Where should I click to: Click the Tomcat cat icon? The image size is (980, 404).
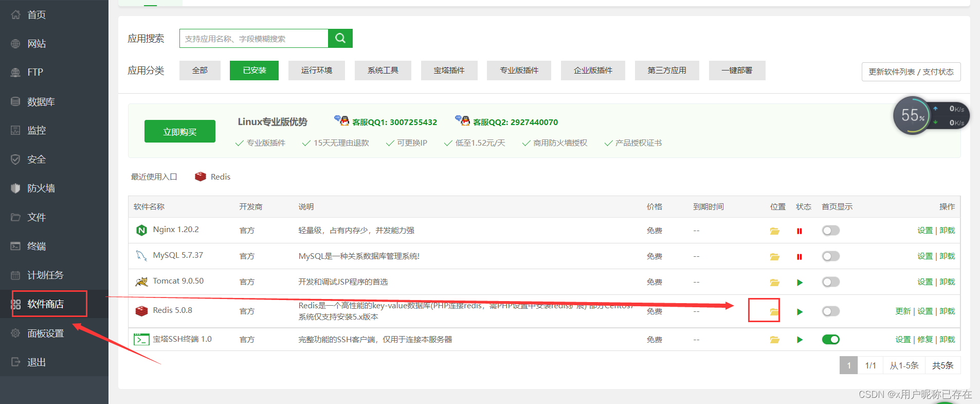click(141, 282)
